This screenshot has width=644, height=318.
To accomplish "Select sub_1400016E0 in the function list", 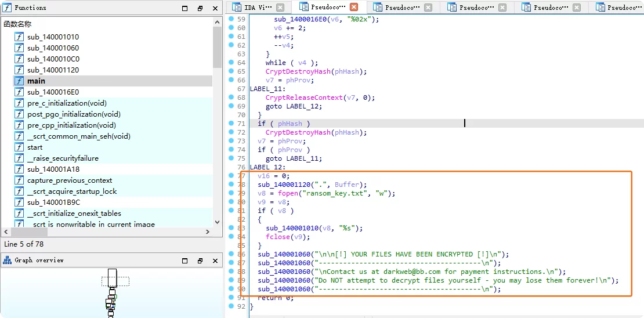I will coord(53,92).
